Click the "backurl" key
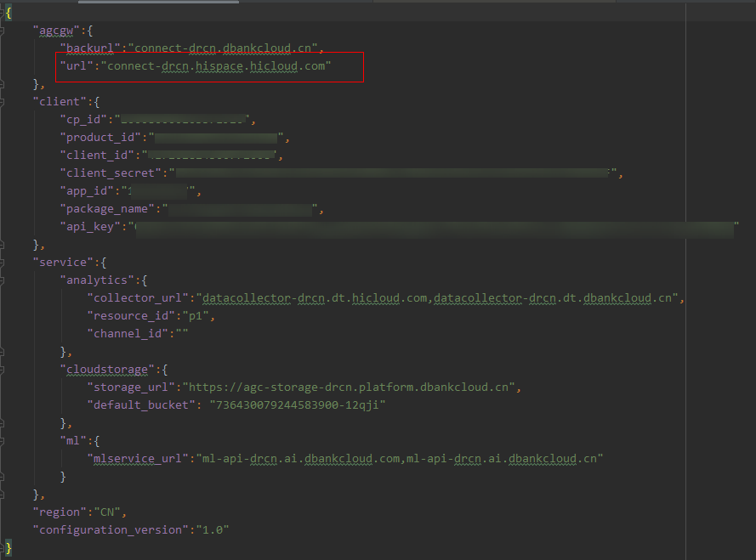Image resolution: width=756 pixels, height=560 pixels. (89, 48)
